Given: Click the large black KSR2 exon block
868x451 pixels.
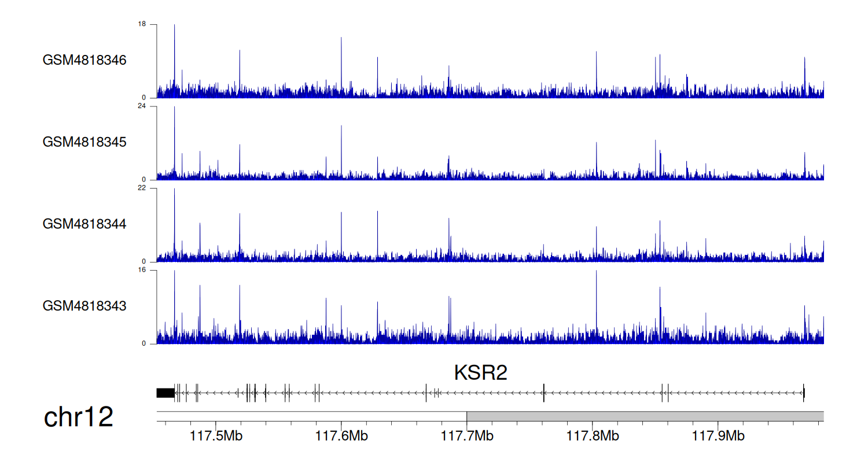Looking at the screenshot, I should click(x=165, y=393).
